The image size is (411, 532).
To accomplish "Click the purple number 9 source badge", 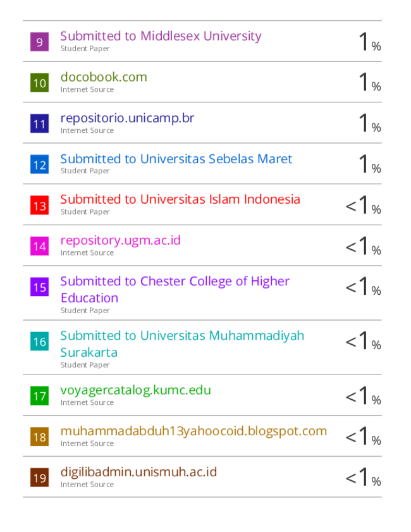I will [39, 42].
